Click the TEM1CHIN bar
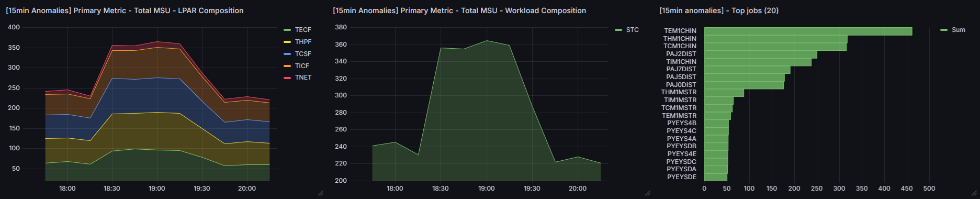 pos(808,31)
